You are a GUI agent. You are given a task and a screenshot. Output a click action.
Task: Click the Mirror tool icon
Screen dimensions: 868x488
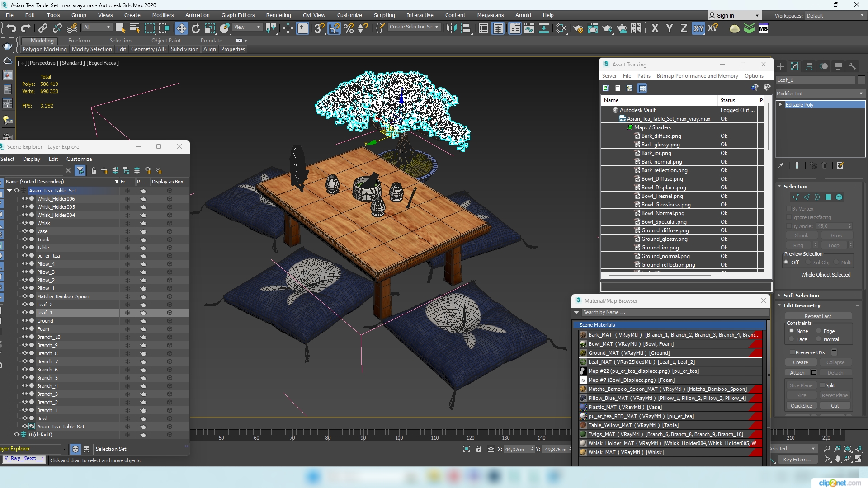[451, 28]
